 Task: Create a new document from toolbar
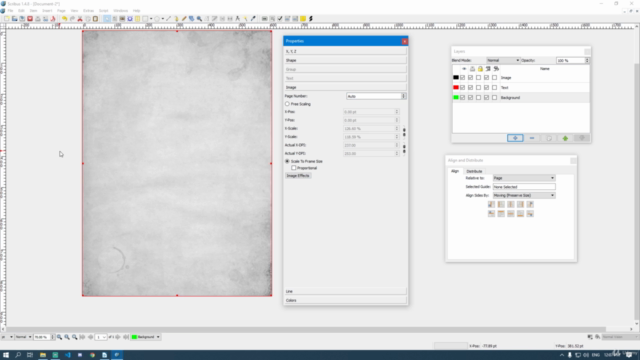coord(7,19)
